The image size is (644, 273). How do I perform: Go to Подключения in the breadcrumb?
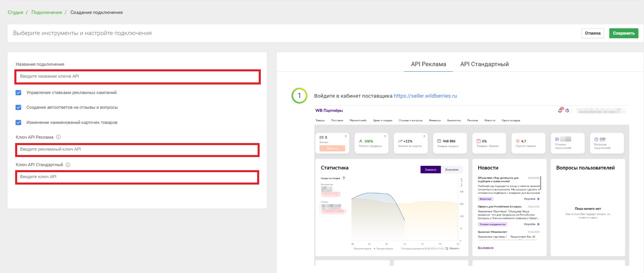[47, 12]
